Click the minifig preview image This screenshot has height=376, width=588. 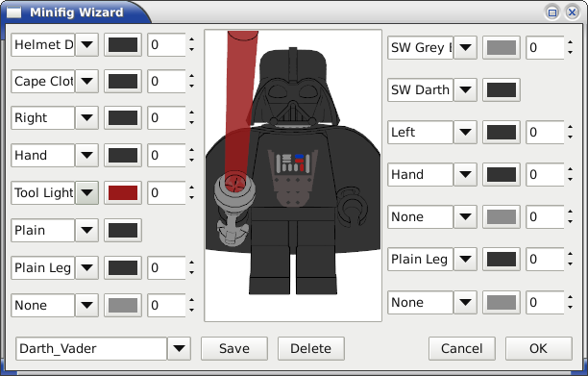pyautogui.click(x=293, y=176)
